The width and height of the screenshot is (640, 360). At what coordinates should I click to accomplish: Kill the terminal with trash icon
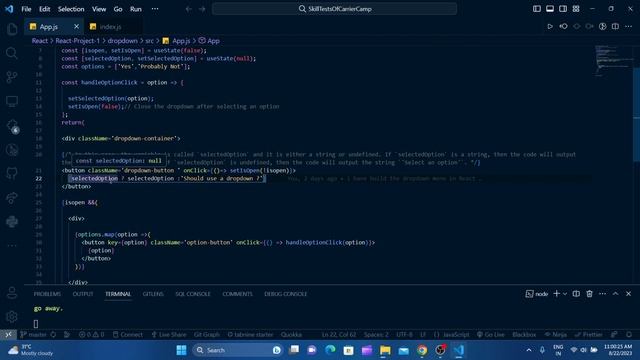pos(589,293)
